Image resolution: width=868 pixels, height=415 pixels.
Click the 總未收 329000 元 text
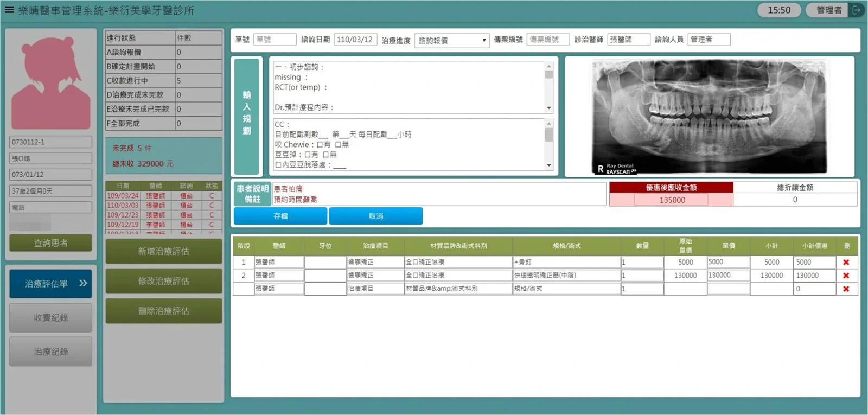[x=143, y=163]
